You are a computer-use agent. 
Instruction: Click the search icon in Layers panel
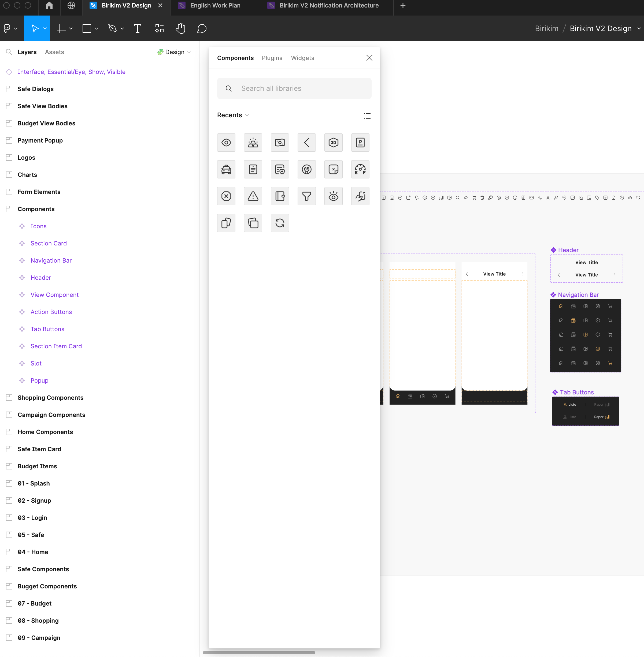[x=9, y=52]
